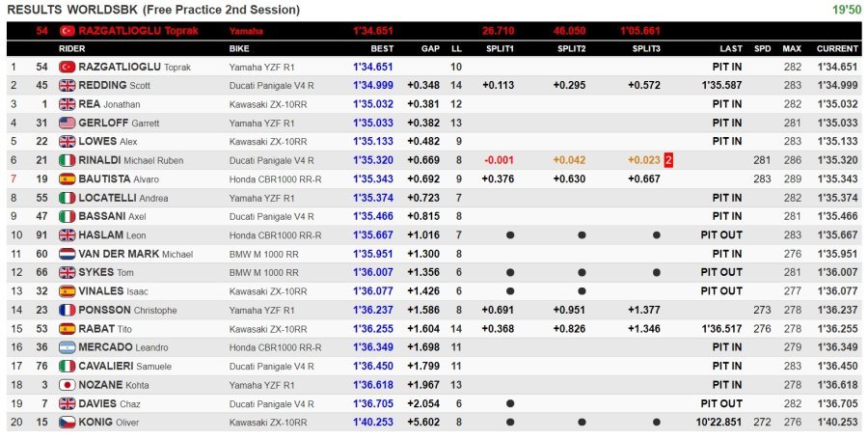The width and height of the screenshot is (868, 439).
Task: Click the SPLIT1 dot in HASLAM's row
Action: point(510,235)
